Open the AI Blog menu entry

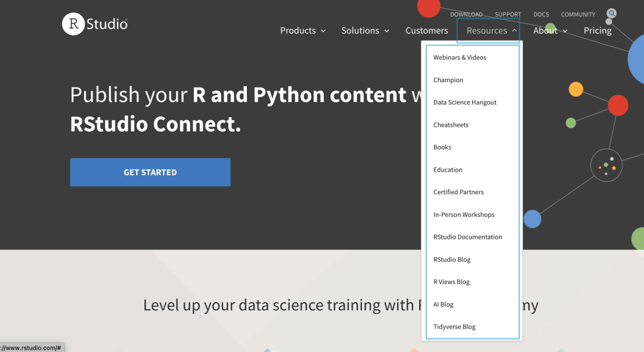(x=443, y=304)
